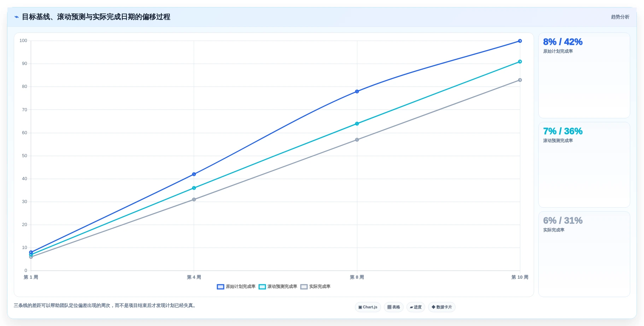Click the 100 y-axis label

(x=23, y=41)
